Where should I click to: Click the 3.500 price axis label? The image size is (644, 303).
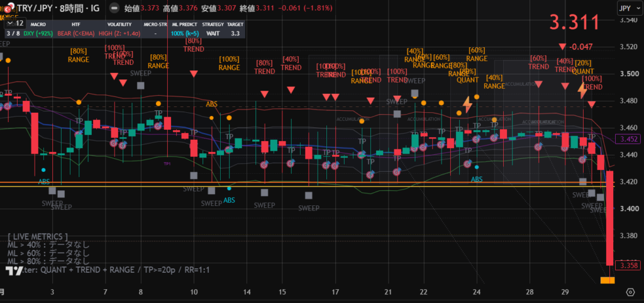[628, 74]
